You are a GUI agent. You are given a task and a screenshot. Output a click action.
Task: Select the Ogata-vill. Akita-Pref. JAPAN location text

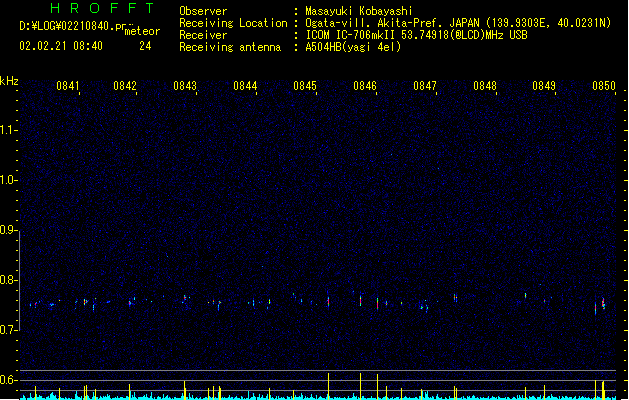(x=458, y=23)
